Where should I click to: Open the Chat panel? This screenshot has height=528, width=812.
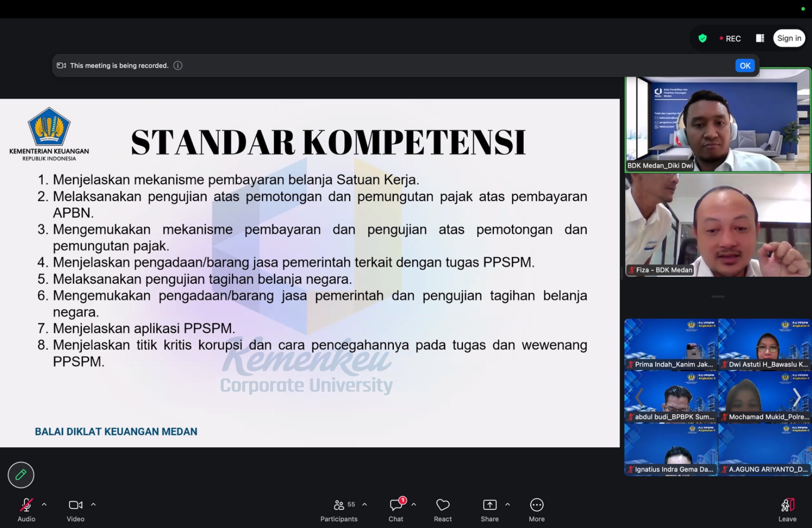point(396,509)
